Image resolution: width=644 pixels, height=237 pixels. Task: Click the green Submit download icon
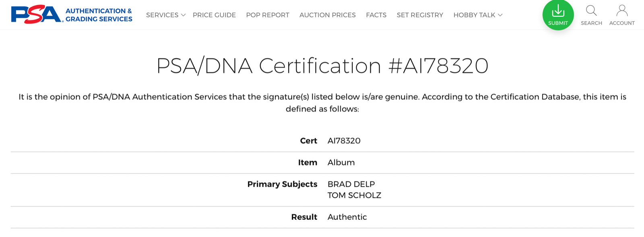point(558,10)
